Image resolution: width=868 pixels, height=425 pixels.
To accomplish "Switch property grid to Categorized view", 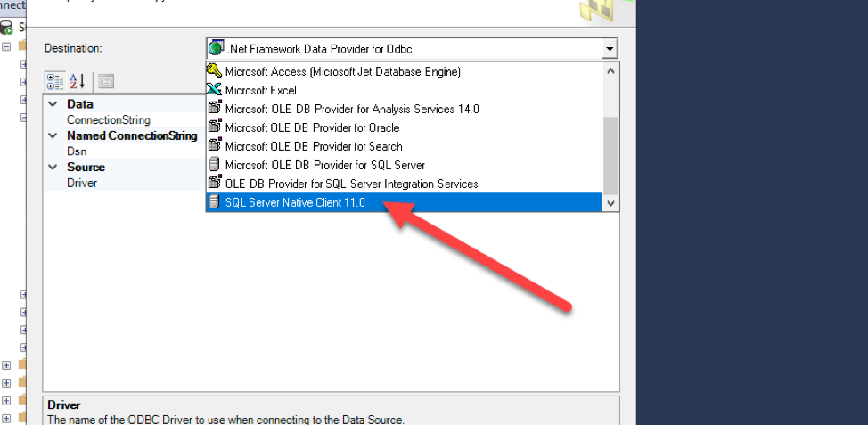I will 55,81.
